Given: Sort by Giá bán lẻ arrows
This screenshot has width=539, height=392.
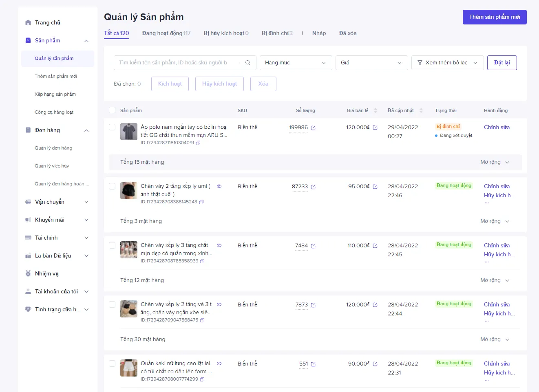Looking at the screenshot, I should tap(376, 110).
